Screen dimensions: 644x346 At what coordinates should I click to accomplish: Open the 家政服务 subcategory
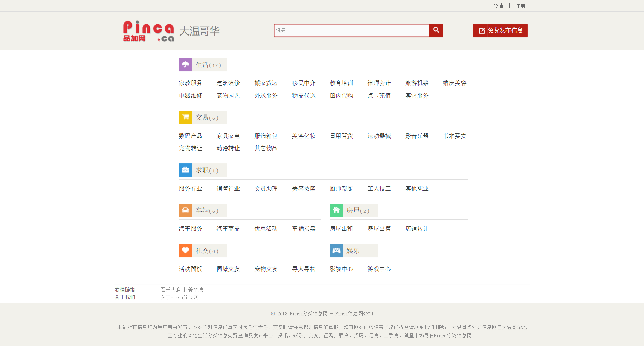pyautogui.click(x=191, y=83)
